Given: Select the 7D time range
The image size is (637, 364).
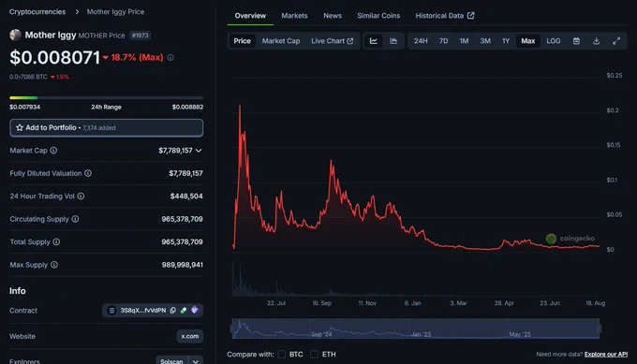Looking at the screenshot, I should (444, 41).
